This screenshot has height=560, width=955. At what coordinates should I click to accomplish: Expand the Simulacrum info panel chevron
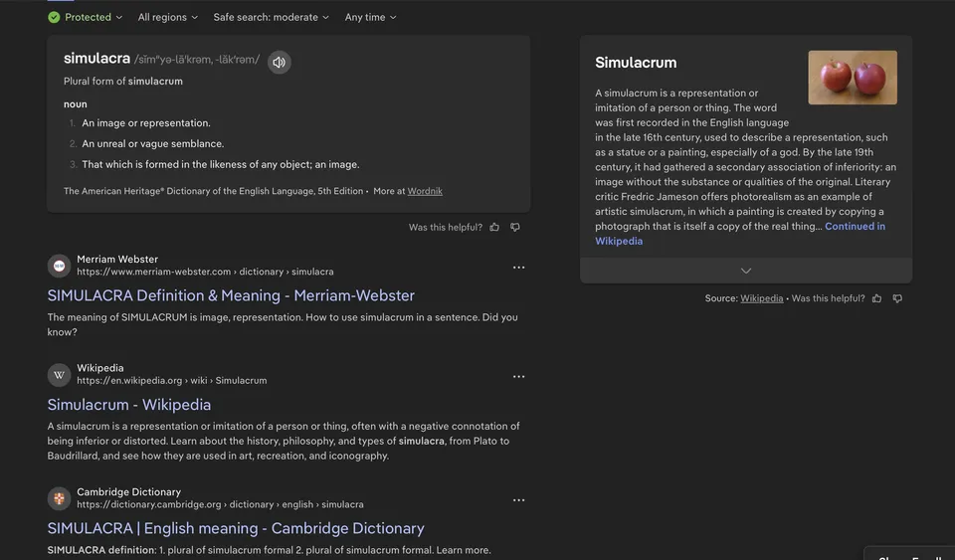746,271
